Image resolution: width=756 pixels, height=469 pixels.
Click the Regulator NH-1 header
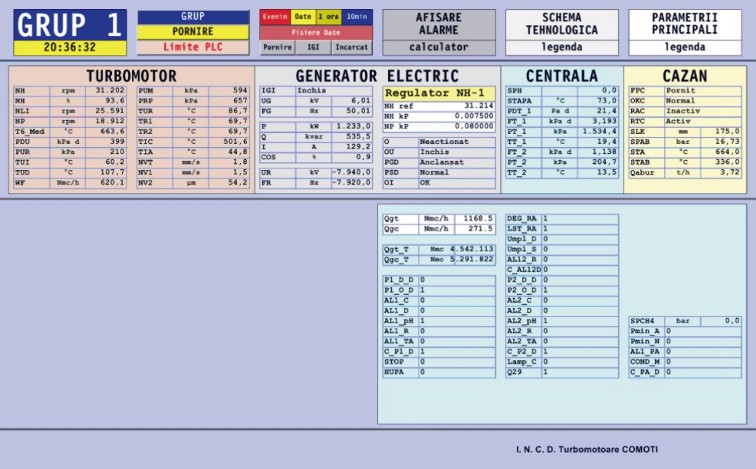point(438,92)
